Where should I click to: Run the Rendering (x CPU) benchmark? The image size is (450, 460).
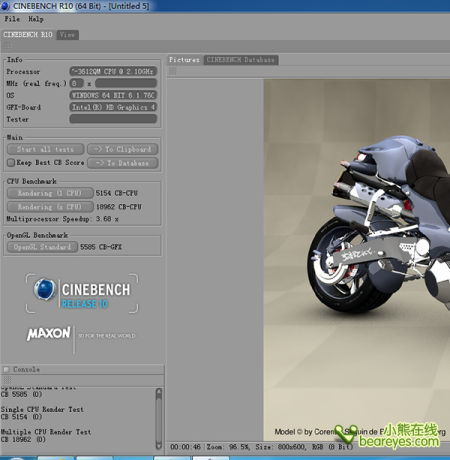click(x=50, y=207)
